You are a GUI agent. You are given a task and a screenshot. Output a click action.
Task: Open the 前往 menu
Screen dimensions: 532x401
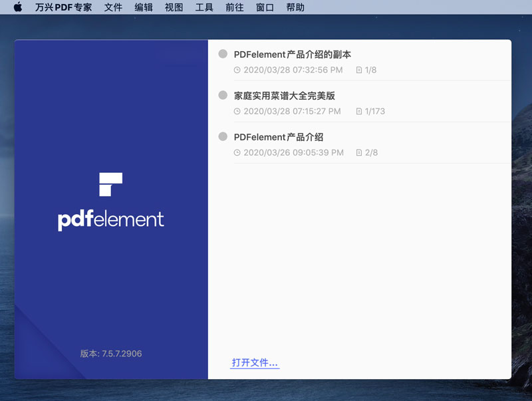(x=233, y=8)
